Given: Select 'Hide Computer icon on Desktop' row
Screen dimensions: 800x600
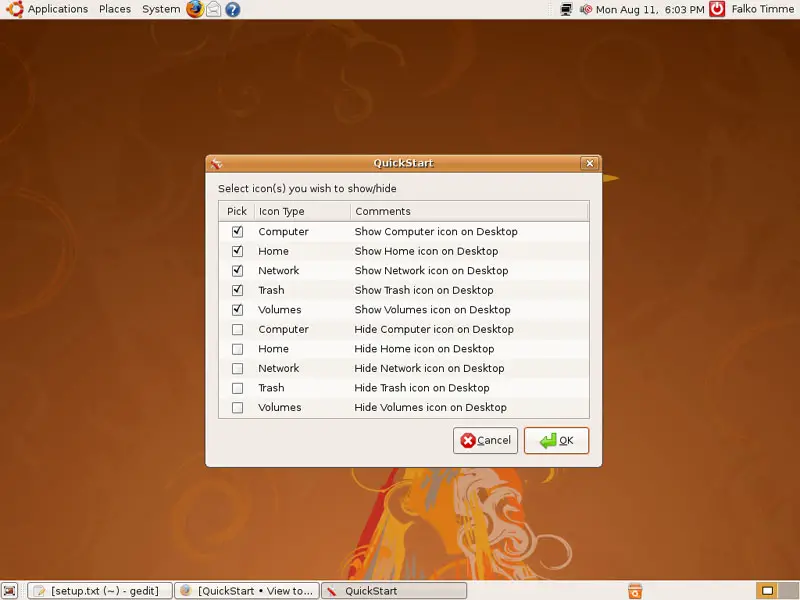Looking at the screenshot, I should tap(404, 330).
